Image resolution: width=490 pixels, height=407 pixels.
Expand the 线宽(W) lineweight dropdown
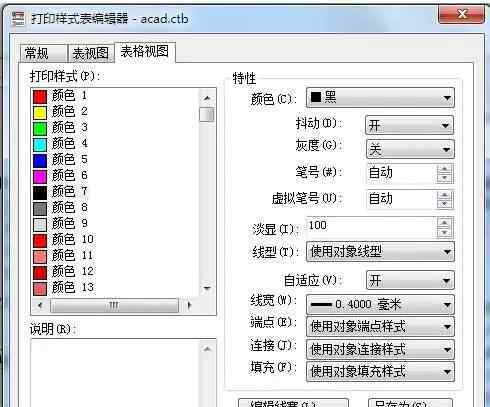[380, 304]
